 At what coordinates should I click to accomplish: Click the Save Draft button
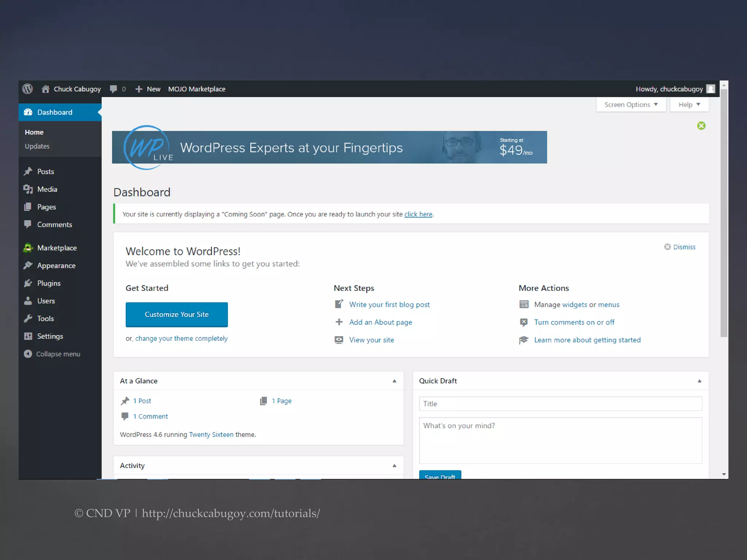pos(440,475)
